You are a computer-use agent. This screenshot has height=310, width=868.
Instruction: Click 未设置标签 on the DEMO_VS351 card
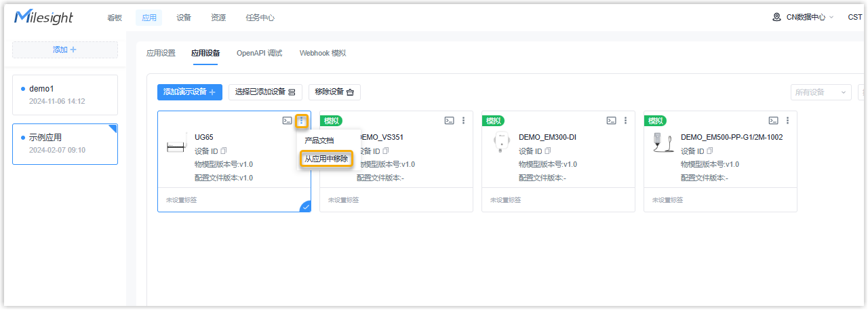(x=343, y=200)
